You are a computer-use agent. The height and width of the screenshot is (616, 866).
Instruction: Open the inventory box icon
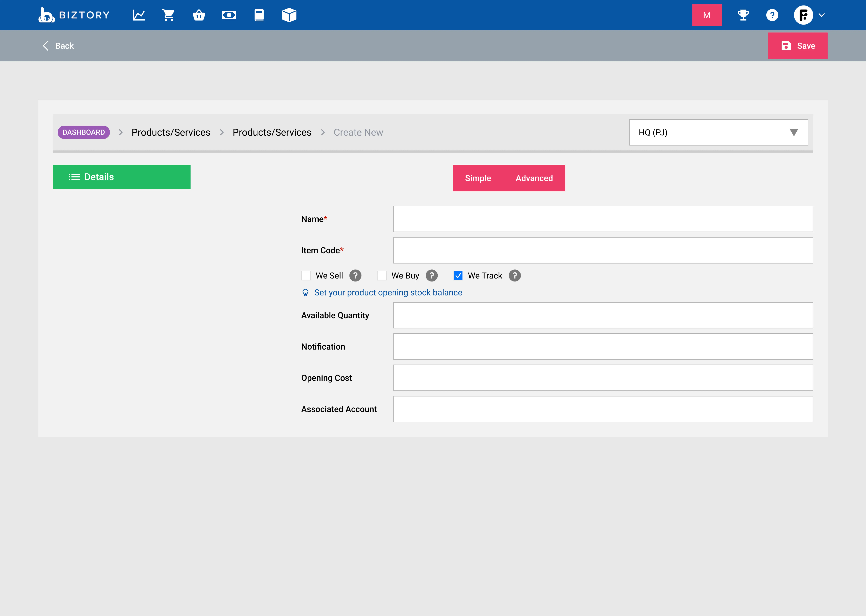[289, 15]
